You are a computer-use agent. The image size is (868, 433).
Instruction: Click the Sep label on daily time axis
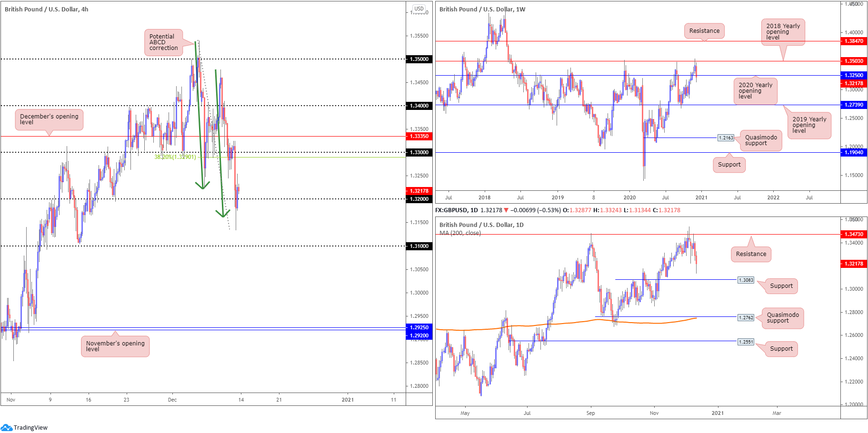tap(590, 413)
